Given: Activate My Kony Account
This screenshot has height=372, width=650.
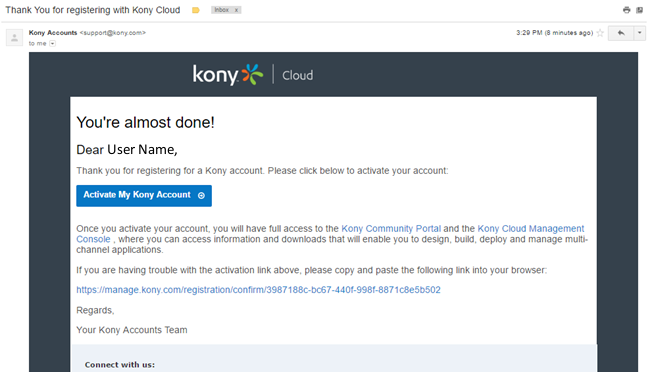Looking at the screenshot, I should (144, 195).
